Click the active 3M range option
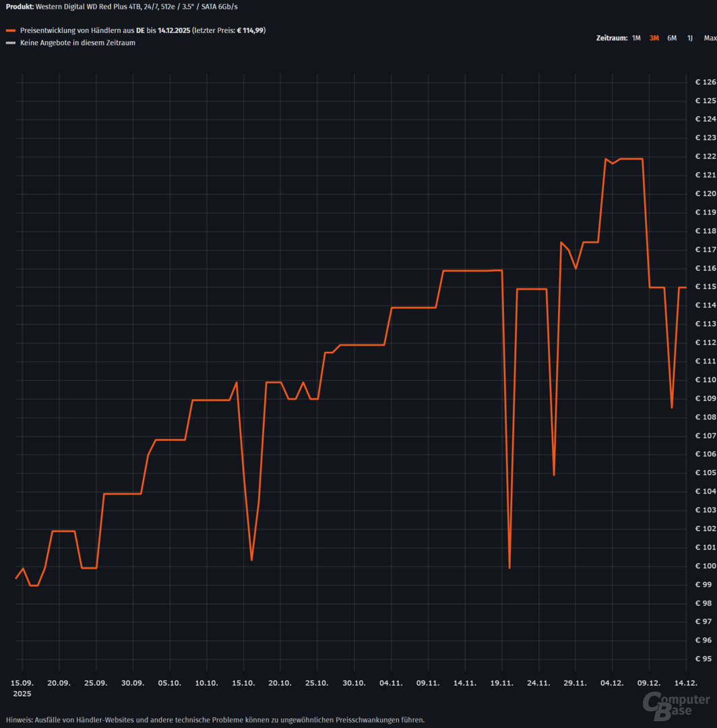Viewport: 717px width, 728px height. tap(654, 38)
